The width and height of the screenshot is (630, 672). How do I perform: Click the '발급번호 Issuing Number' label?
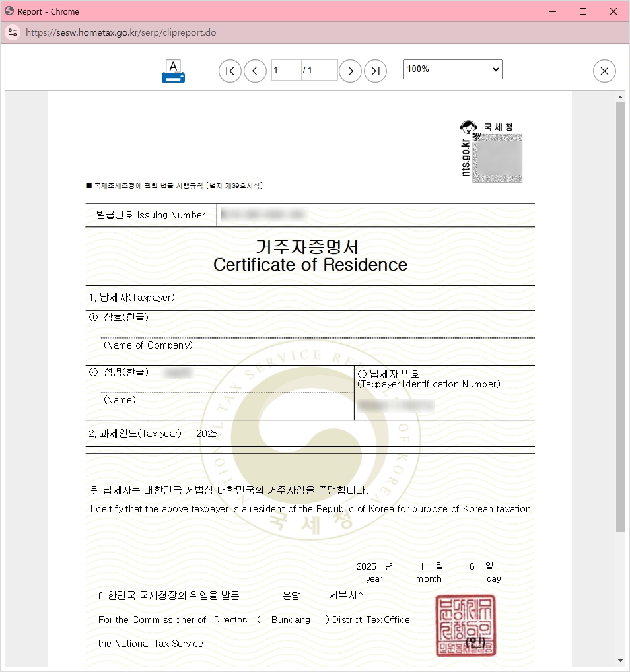point(151,215)
